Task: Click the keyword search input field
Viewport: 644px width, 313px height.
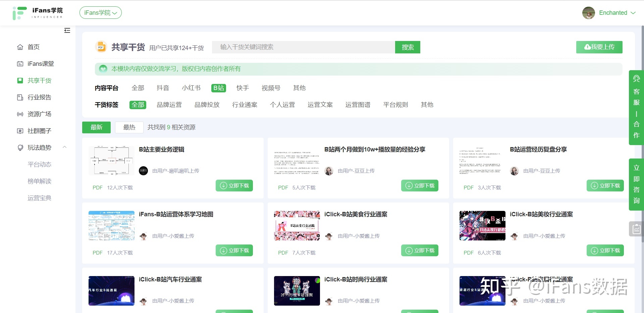Action: coord(303,47)
